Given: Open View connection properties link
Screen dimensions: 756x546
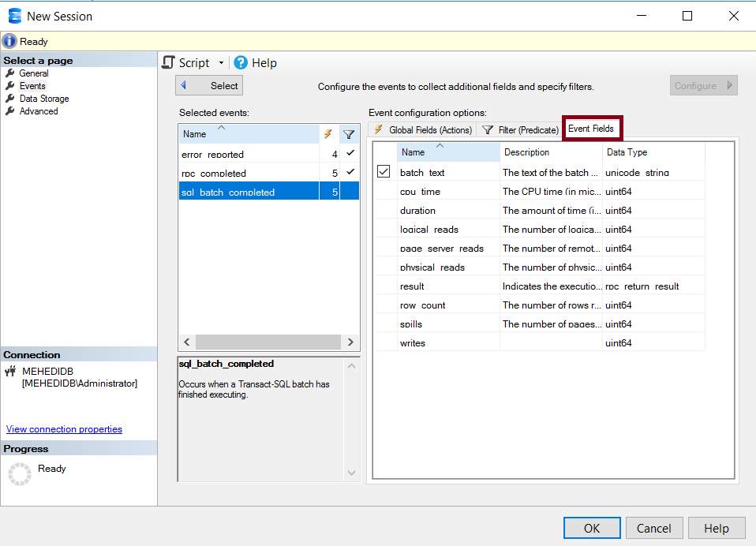Looking at the screenshot, I should point(64,429).
